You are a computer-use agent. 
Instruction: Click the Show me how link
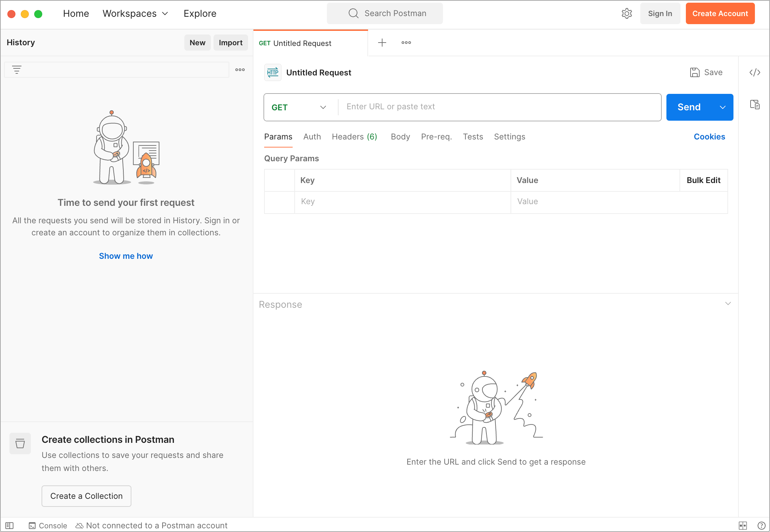pyautogui.click(x=126, y=256)
